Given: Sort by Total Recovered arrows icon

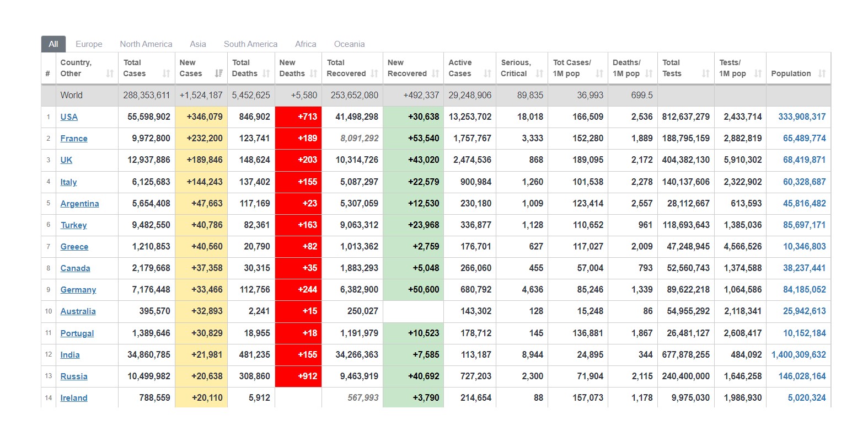Looking at the screenshot, I should click(374, 73).
